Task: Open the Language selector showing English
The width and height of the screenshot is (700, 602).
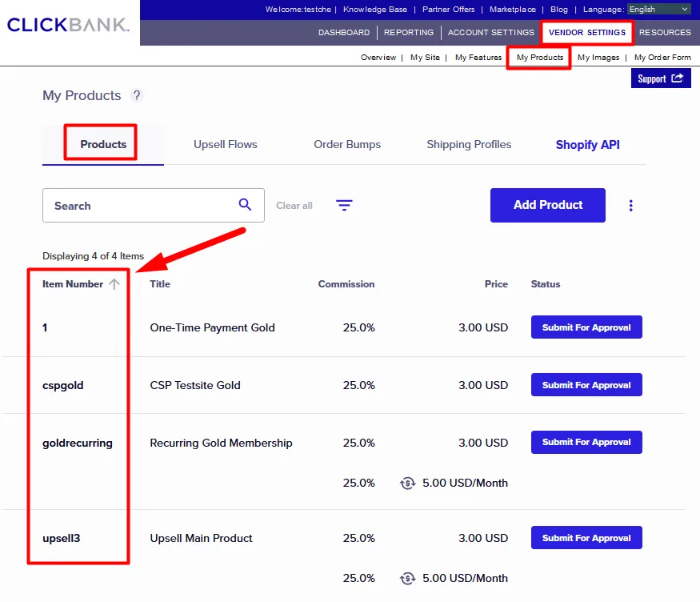Action: click(660, 10)
